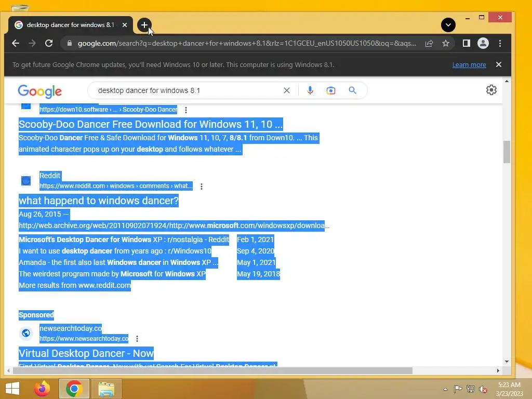
Task: Open 'I want to use desktop dancer' link
Action: 115,251
